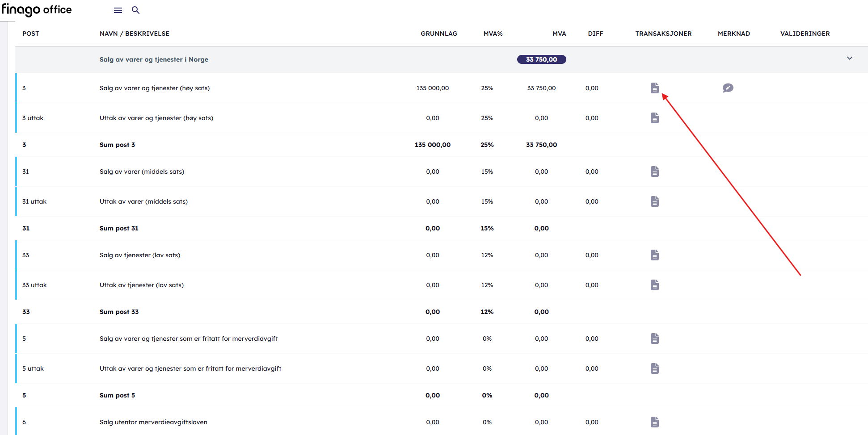Screen dimensions: 868x435
Task: Click the search magnifier icon
Action: (x=135, y=10)
